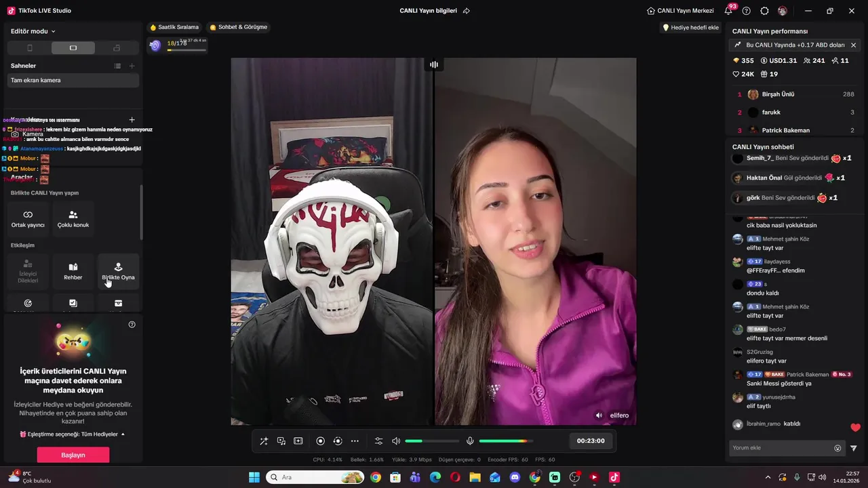Add a new source with plus icon

[x=132, y=119]
